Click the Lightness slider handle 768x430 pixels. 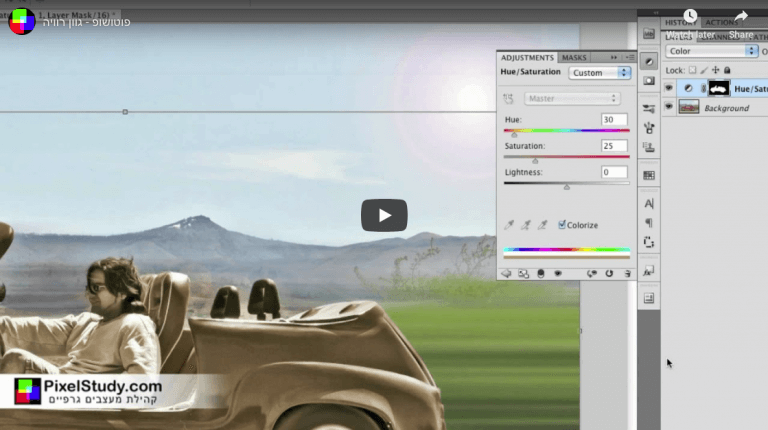coord(567,187)
